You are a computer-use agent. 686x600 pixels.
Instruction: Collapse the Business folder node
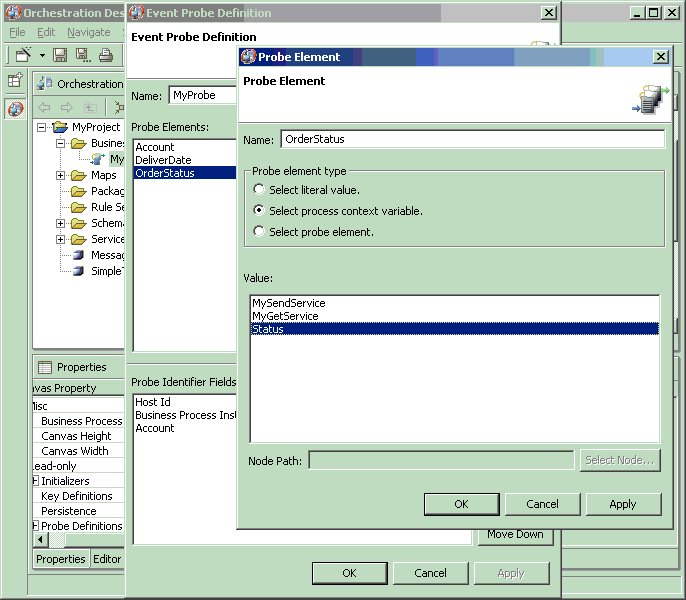[61, 144]
